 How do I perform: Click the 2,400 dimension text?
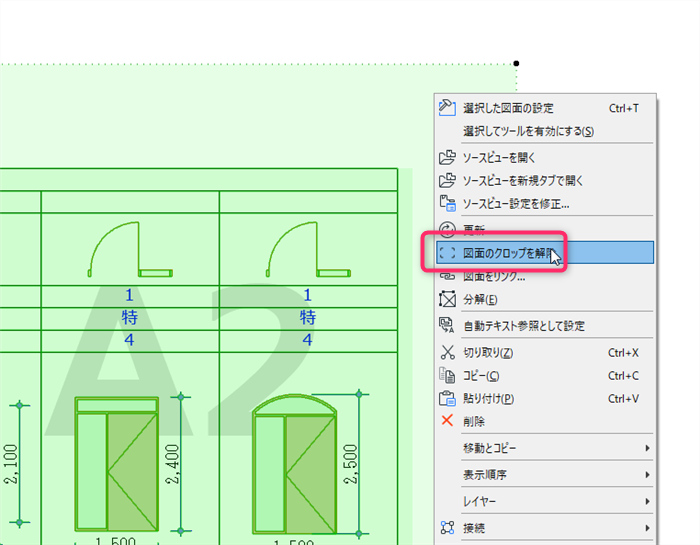pos(172,464)
